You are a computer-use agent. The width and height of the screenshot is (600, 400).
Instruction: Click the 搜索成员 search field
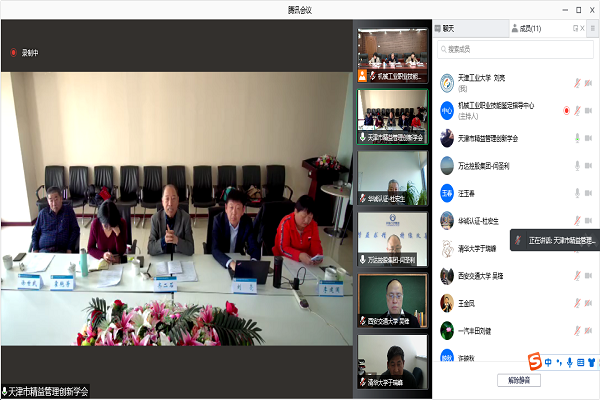(515, 49)
